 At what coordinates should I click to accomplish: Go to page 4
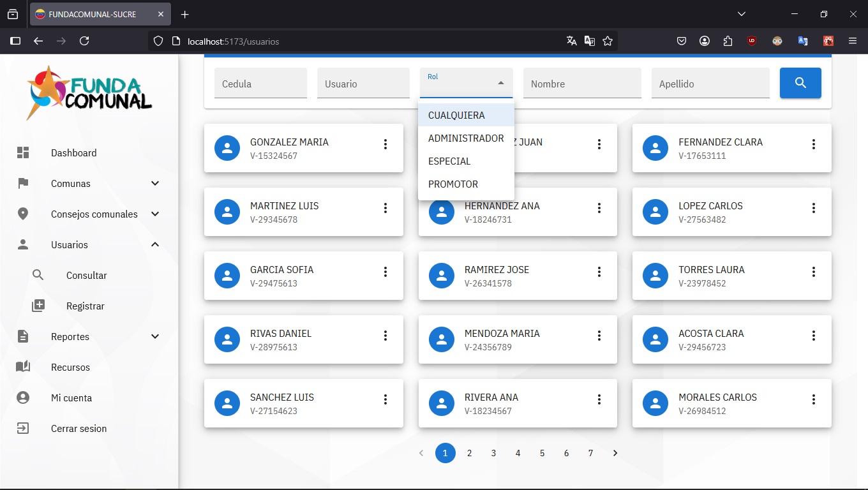[x=518, y=453]
